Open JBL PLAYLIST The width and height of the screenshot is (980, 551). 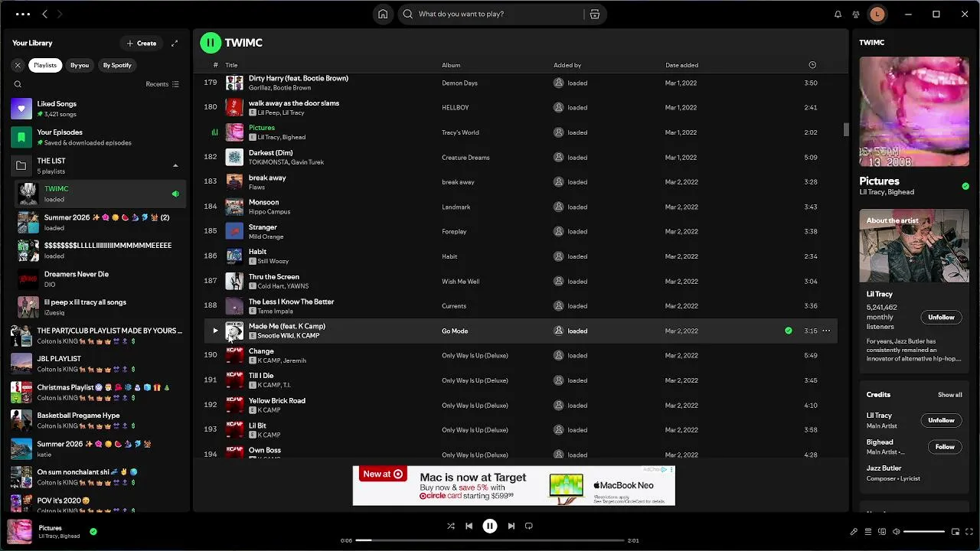pos(96,364)
